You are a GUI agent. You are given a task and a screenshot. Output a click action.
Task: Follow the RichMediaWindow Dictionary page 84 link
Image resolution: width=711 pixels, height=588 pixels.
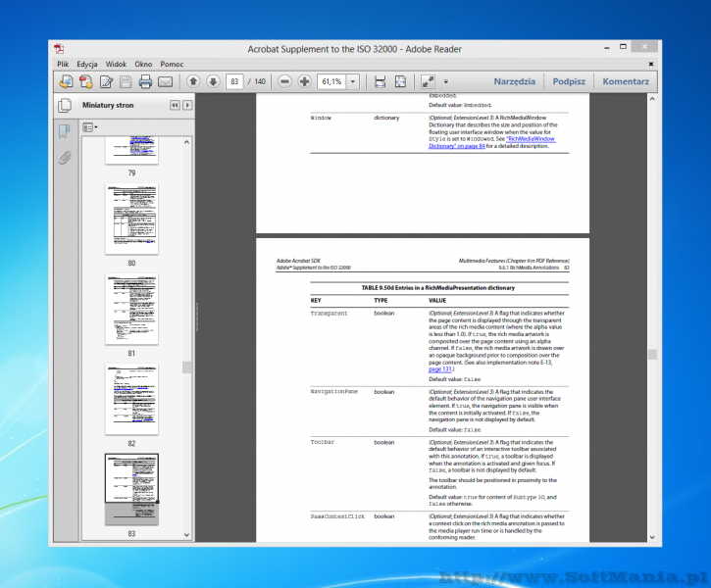coord(492,142)
